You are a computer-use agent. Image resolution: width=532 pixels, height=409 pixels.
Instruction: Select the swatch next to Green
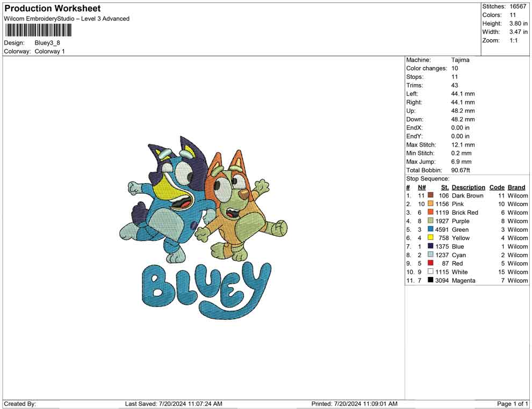click(430, 229)
